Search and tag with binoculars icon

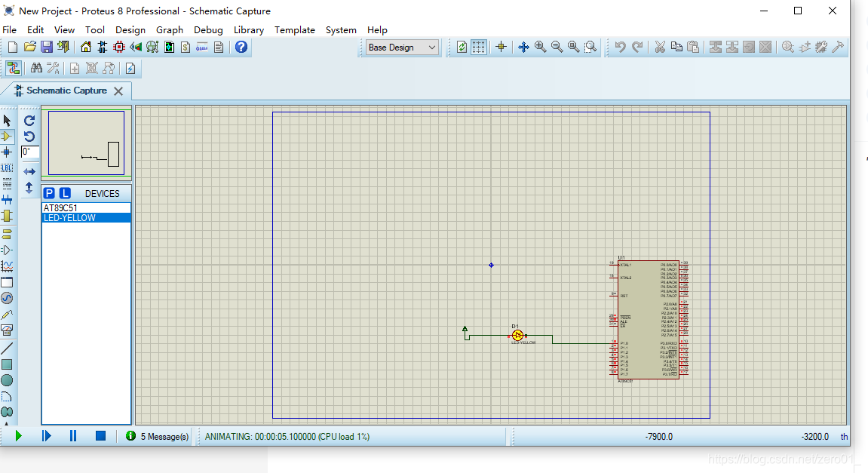[x=36, y=68]
